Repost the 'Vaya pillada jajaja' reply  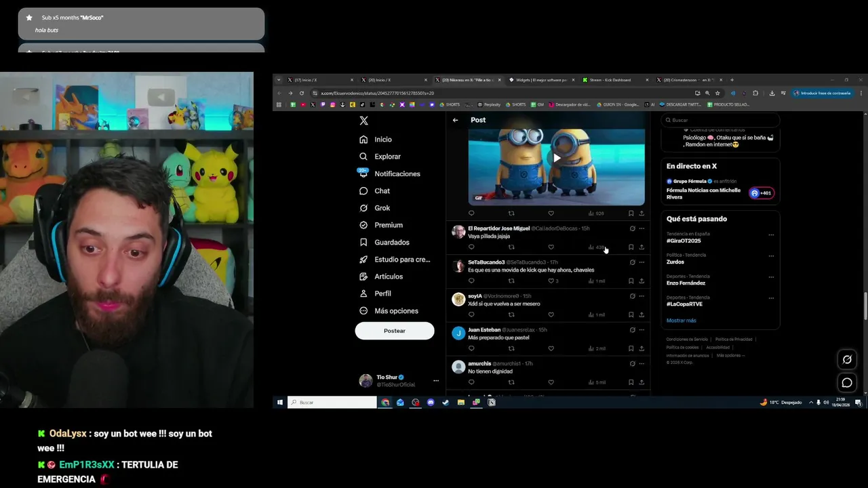[x=511, y=247]
